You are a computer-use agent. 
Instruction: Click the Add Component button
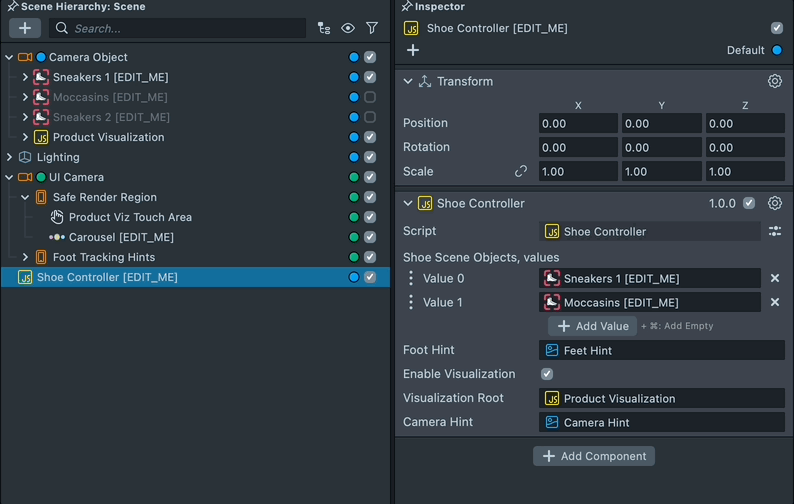pyautogui.click(x=594, y=456)
